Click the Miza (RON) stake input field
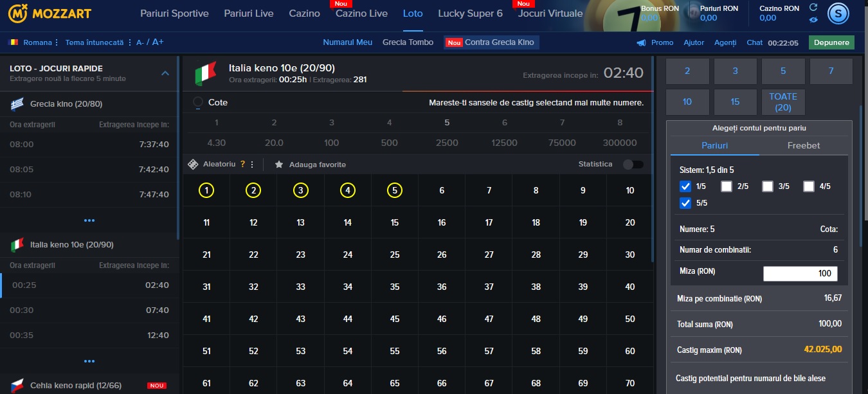This screenshot has width=868, height=394. [x=800, y=274]
